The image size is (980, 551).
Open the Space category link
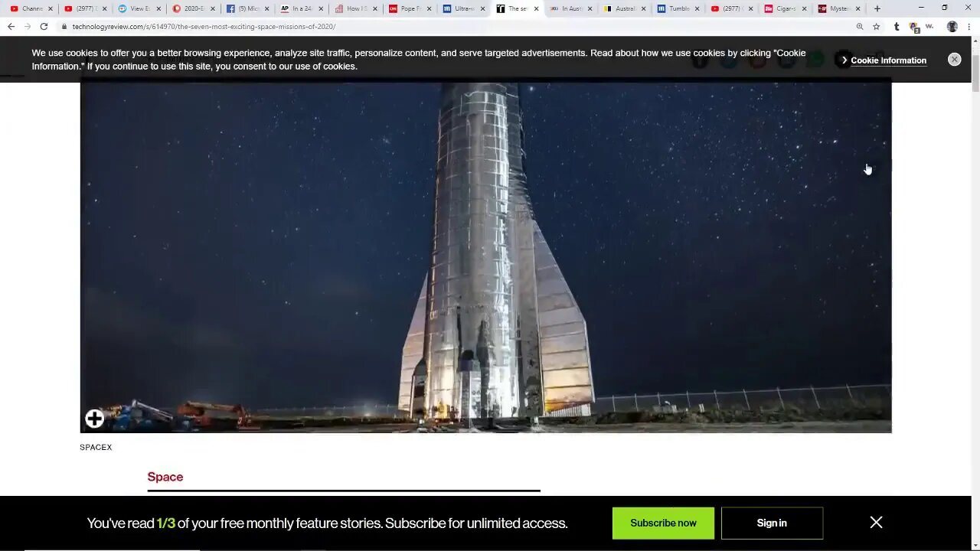pyautogui.click(x=165, y=477)
